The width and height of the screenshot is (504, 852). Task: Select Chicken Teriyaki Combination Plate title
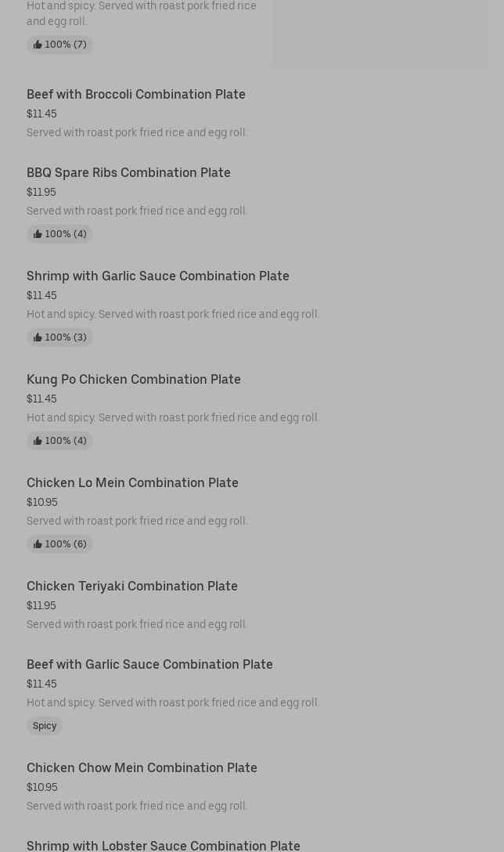click(132, 586)
